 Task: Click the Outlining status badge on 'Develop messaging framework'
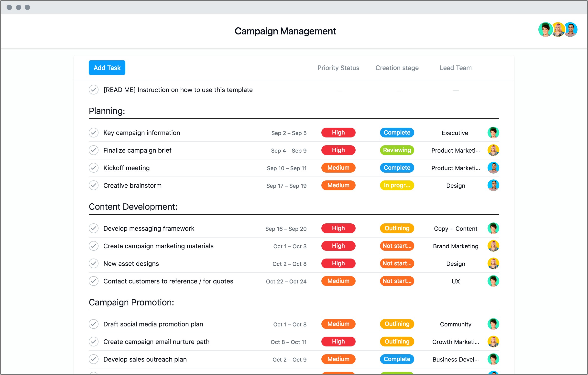[x=396, y=228]
